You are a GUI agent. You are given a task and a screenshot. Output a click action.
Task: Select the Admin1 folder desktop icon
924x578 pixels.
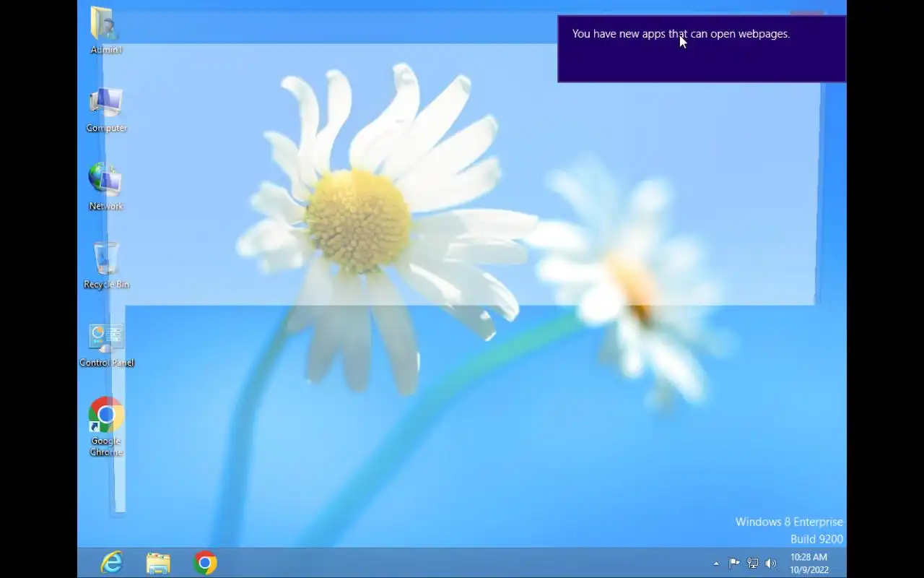[x=106, y=30]
